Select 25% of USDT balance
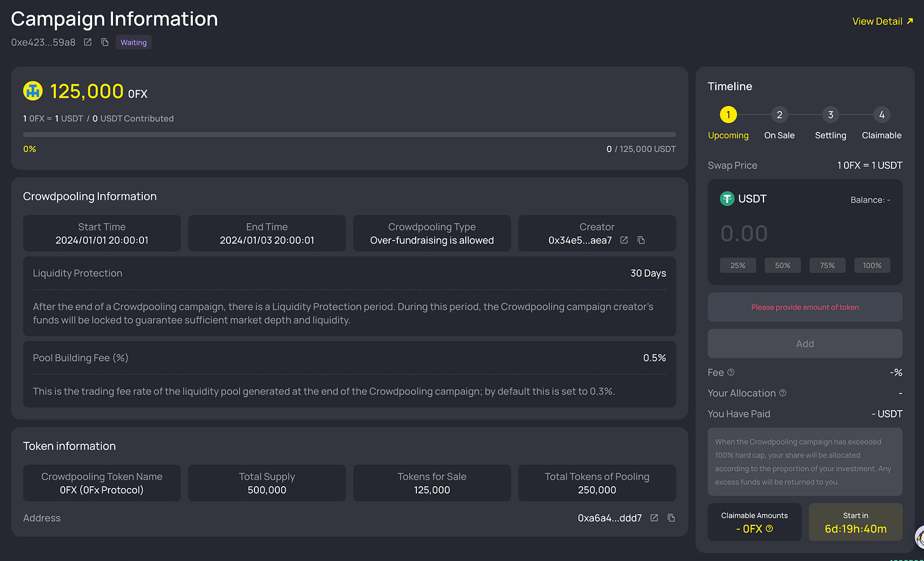Viewport: 924px width, 561px height. click(x=737, y=265)
